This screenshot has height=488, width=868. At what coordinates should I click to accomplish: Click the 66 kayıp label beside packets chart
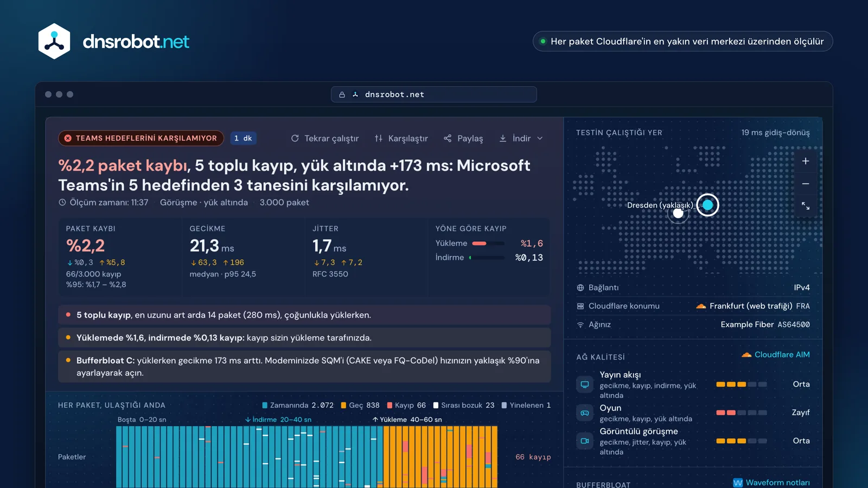533,457
